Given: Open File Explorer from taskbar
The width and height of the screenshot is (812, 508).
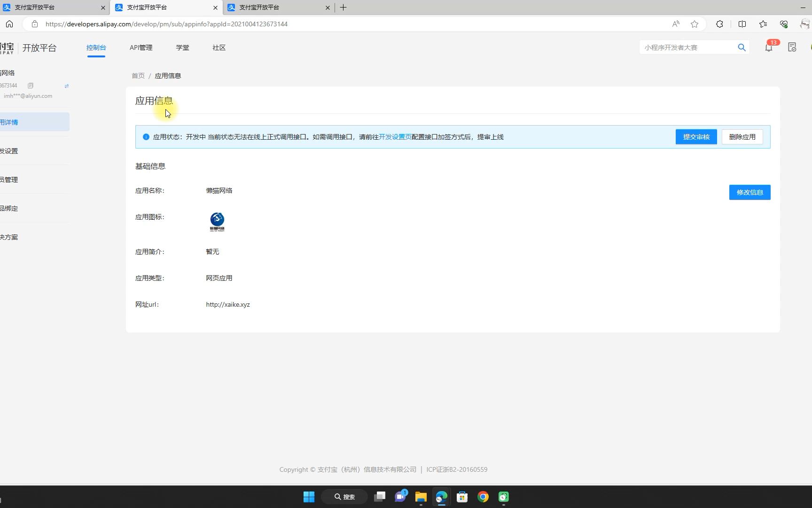Looking at the screenshot, I should (x=421, y=497).
